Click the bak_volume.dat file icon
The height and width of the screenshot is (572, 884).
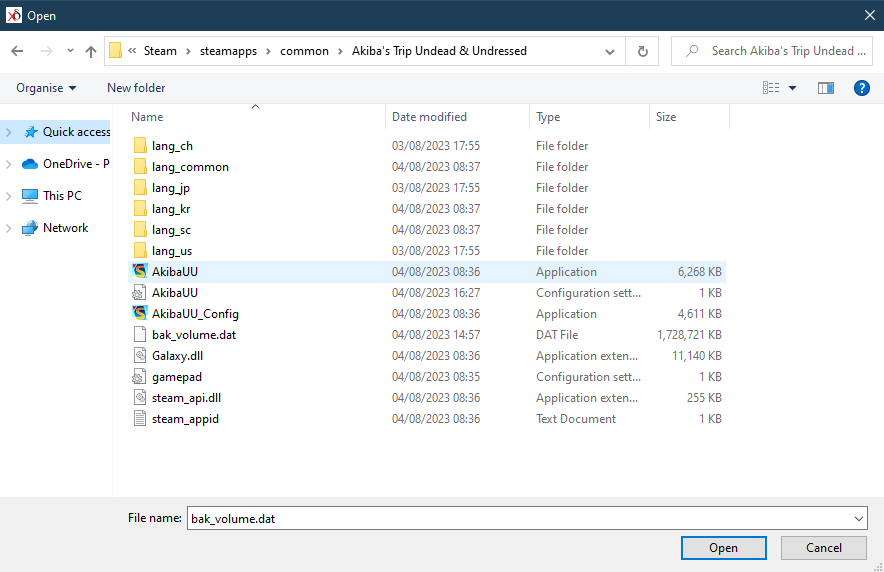(x=140, y=334)
